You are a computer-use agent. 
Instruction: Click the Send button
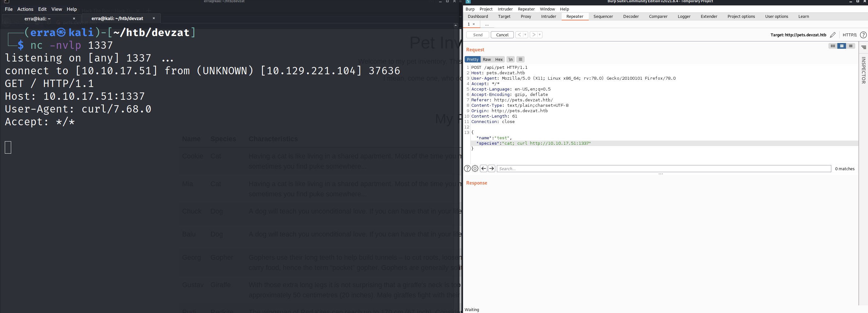[x=477, y=35]
